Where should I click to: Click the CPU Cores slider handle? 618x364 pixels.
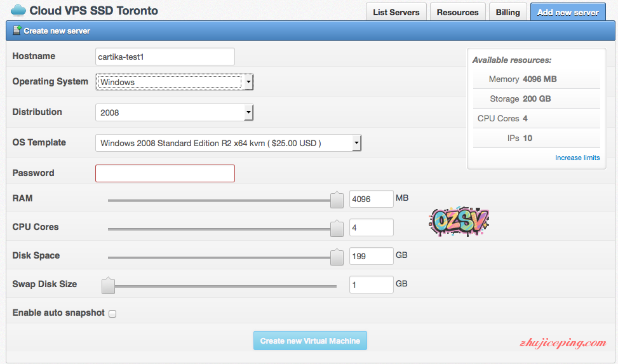[x=337, y=229]
